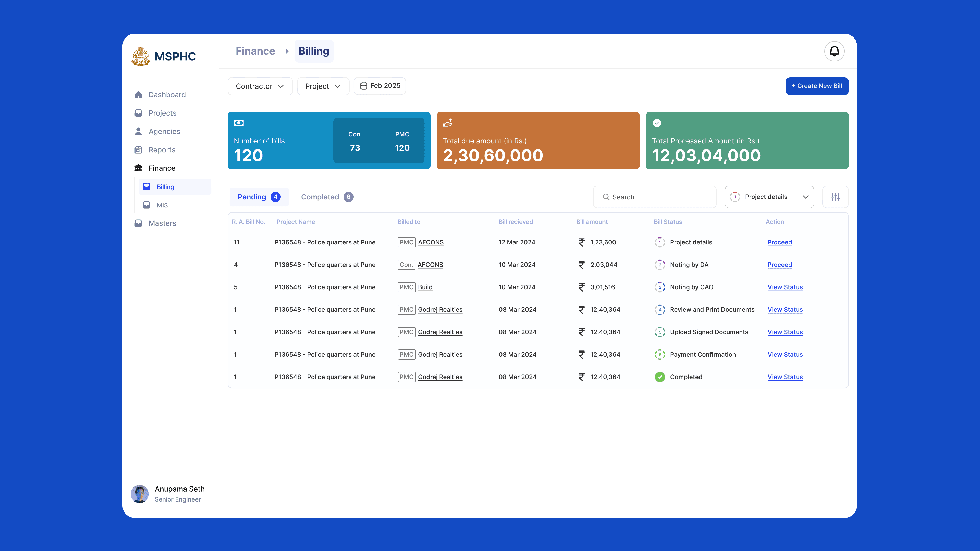Open Billing under Finance

[x=165, y=187]
